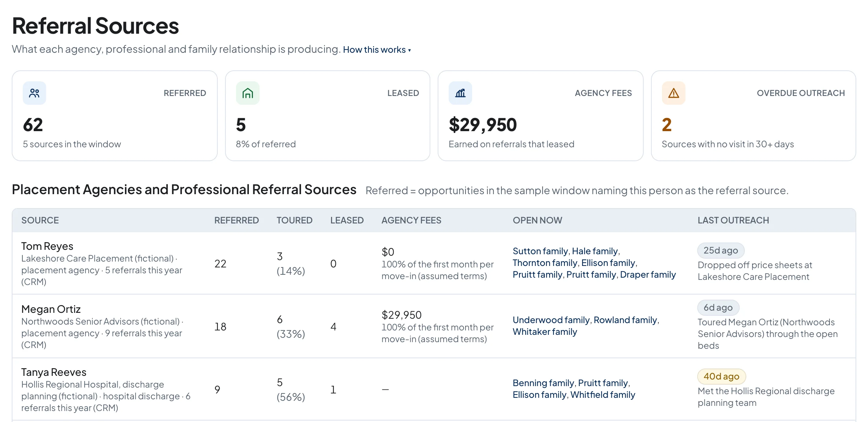
Task: Click $0 fees in Tom Reyes row
Action: click(388, 252)
